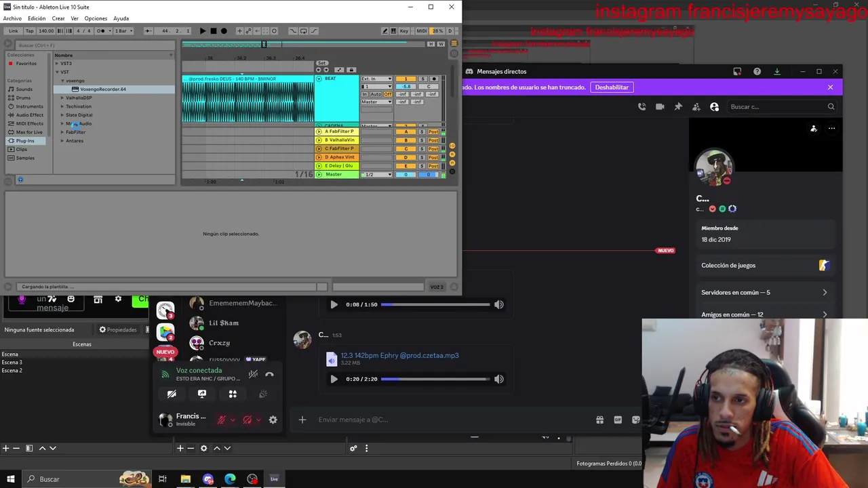
Task: Select the Clips browser category
Action: [22, 149]
